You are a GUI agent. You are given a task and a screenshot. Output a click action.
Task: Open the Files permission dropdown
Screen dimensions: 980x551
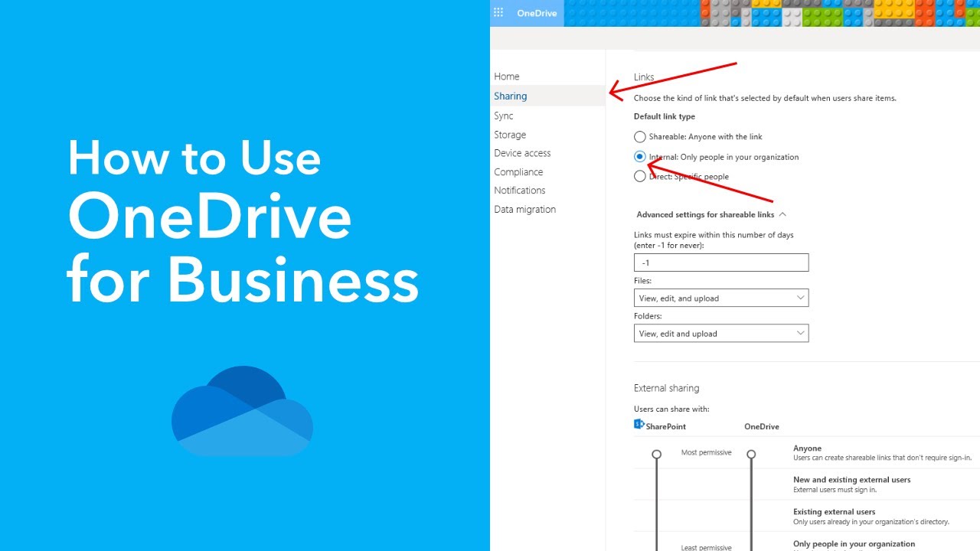click(721, 298)
